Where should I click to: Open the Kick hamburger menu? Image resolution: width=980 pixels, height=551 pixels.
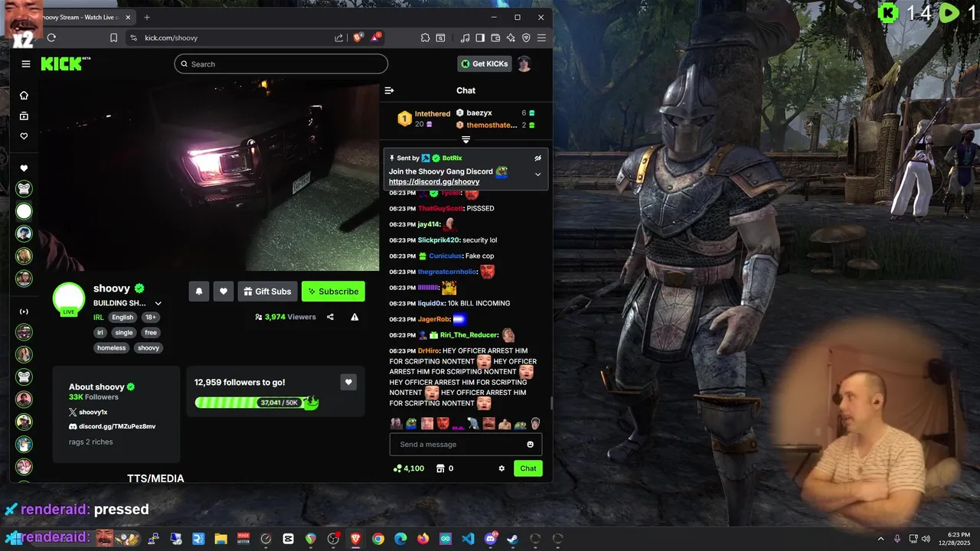26,64
